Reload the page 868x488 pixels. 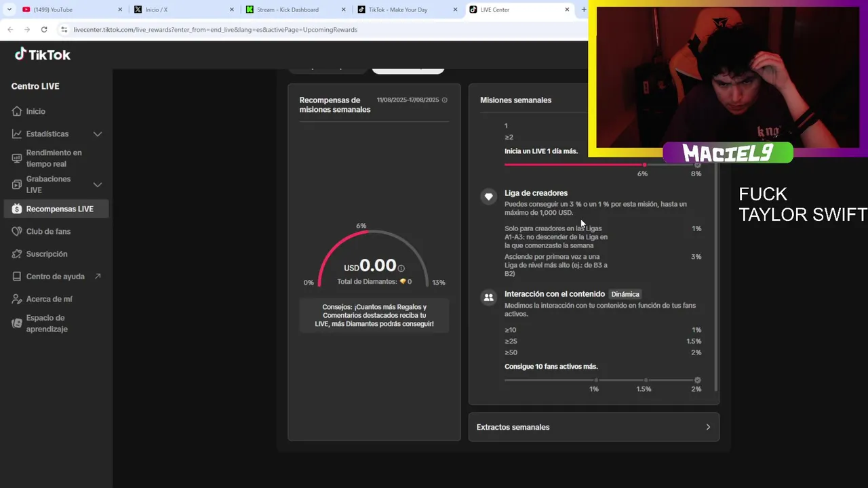pos(44,30)
